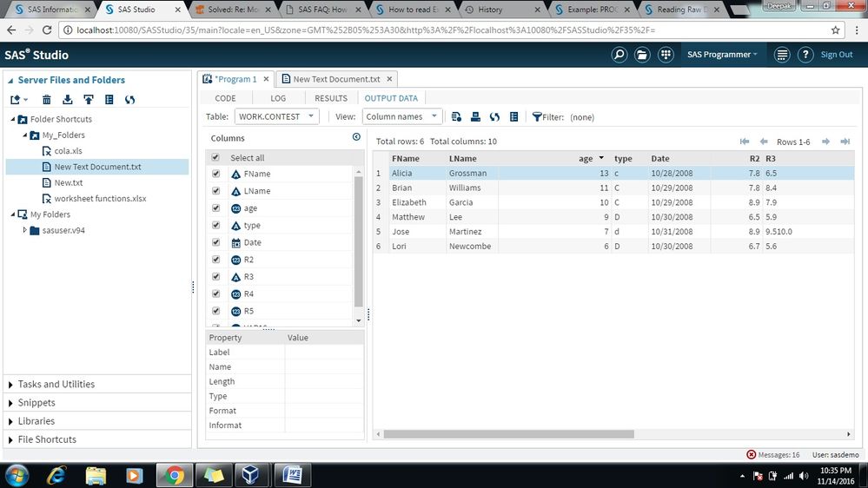The width and height of the screenshot is (868, 488).
Task: Open the applications grid icon in header
Action: coord(666,54)
